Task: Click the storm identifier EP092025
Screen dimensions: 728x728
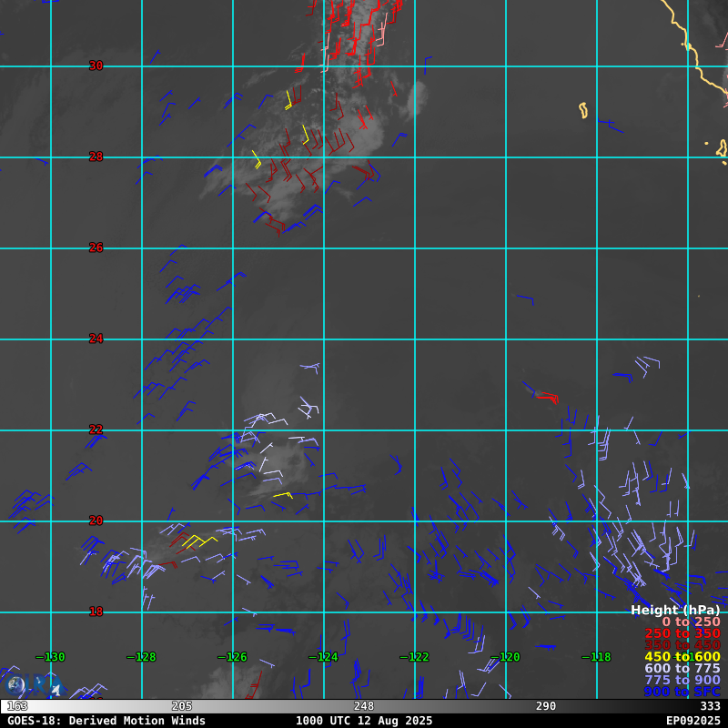Action: coord(693,721)
